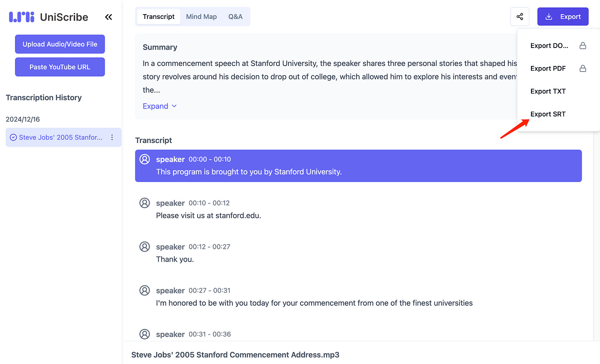Click the speaker avatar in the highlighted segment
Image resolution: width=600 pixels, height=364 pixels.
click(145, 159)
